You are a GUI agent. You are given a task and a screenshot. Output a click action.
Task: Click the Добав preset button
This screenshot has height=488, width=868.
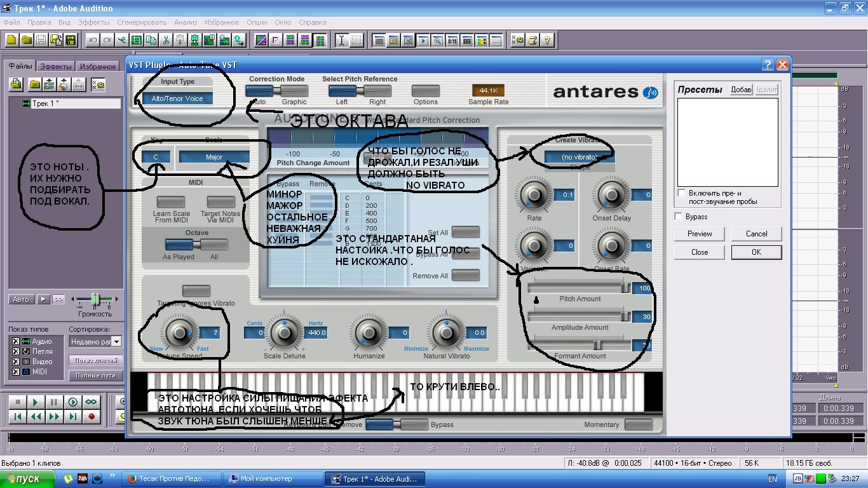(x=741, y=90)
